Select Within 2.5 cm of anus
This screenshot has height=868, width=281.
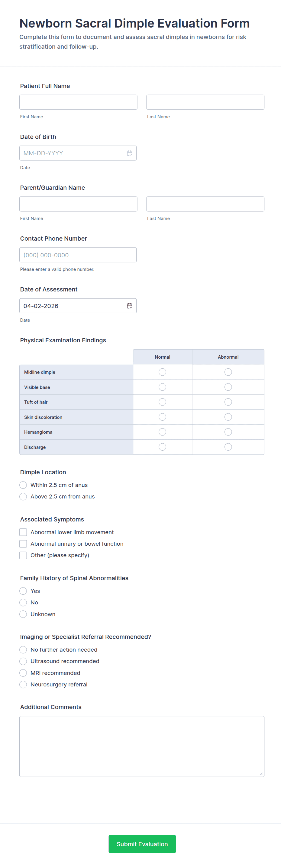(23, 485)
